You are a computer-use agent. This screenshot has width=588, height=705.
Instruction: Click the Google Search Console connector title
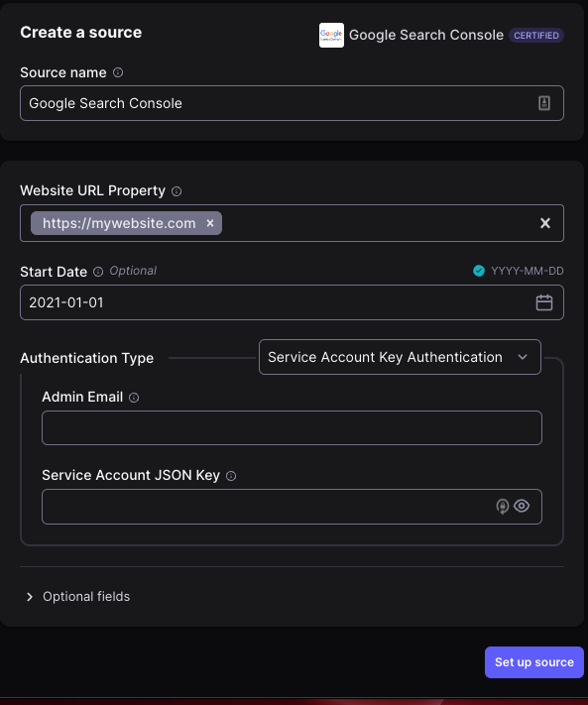[x=426, y=35]
